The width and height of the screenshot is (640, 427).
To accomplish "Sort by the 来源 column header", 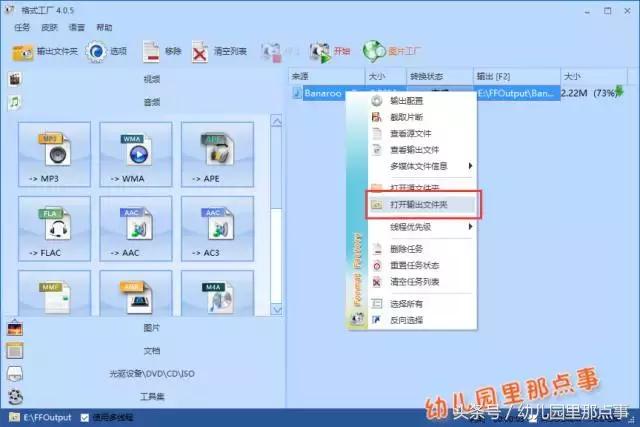I will coord(327,76).
